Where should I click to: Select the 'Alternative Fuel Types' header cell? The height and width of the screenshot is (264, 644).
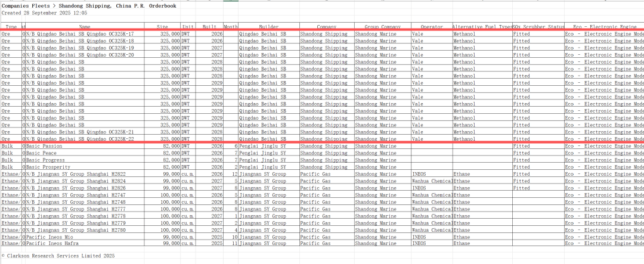482,27
